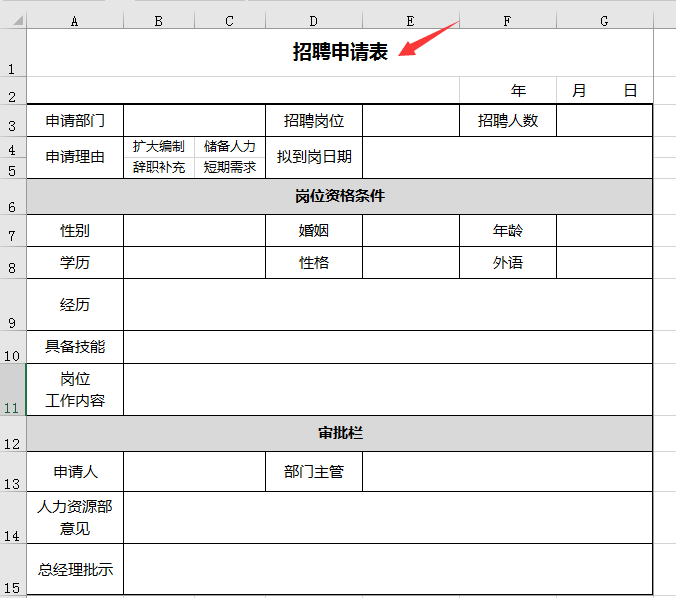Image resolution: width=676 pixels, height=598 pixels.
Task: Select row 2 header
Action: [x=13, y=90]
